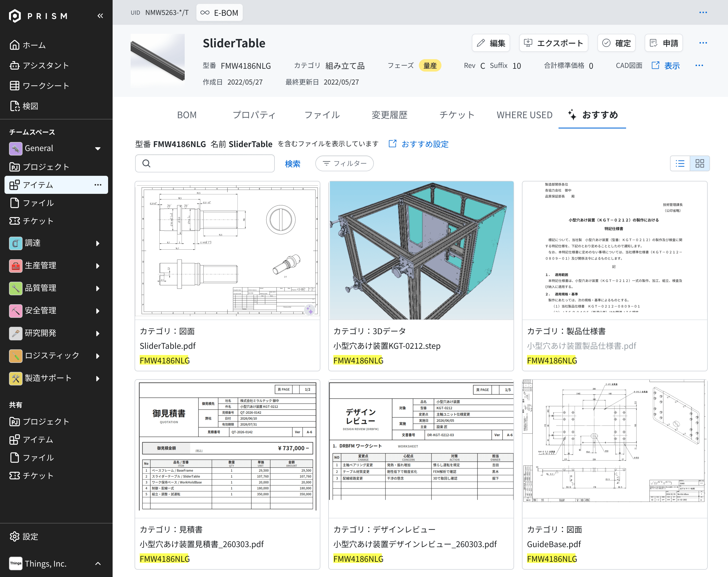728x577 pixels.
Task: Switch to the WHERE USED tab
Action: pos(524,115)
